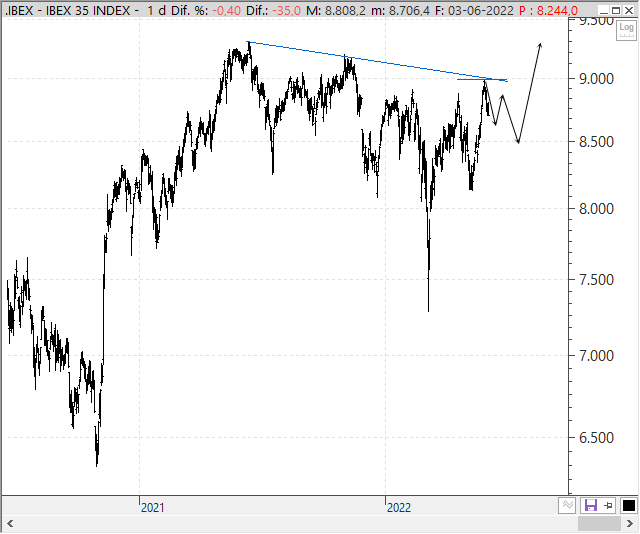Click the 6.500 price axis label

(596, 438)
